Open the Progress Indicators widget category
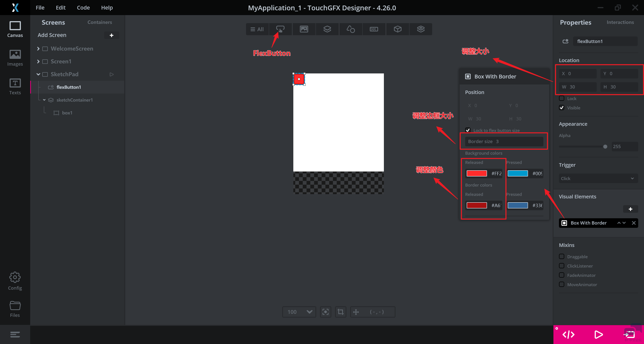The height and width of the screenshot is (344, 644). [374, 29]
